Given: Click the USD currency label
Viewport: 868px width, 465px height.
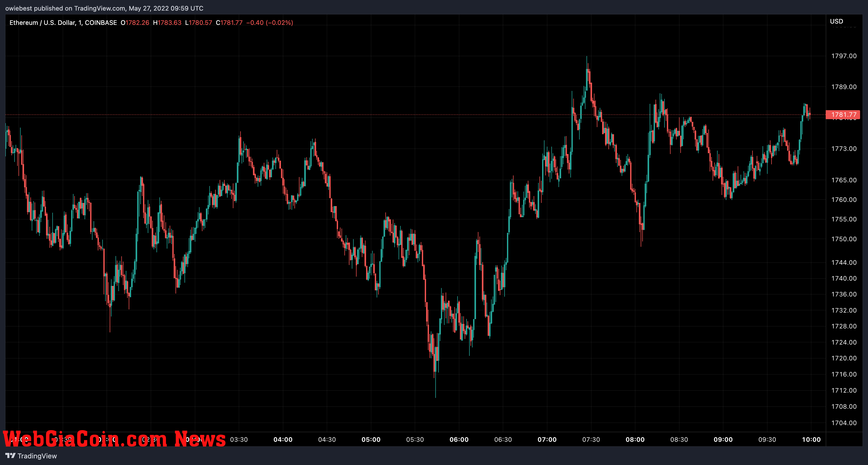Looking at the screenshot, I should click(836, 21).
